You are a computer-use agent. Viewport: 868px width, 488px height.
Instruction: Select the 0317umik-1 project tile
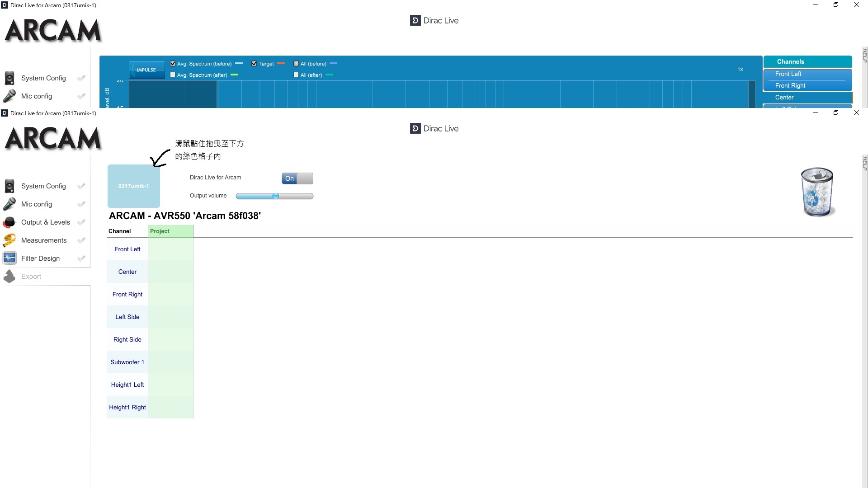click(x=134, y=186)
